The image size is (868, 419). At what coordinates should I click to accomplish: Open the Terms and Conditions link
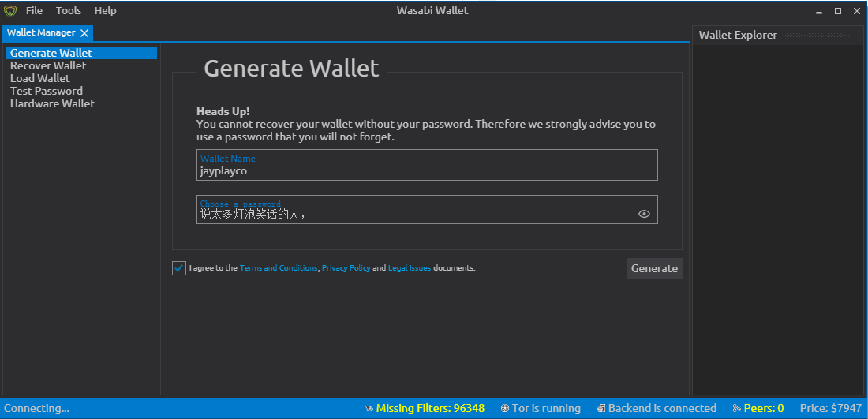tap(279, 268)
